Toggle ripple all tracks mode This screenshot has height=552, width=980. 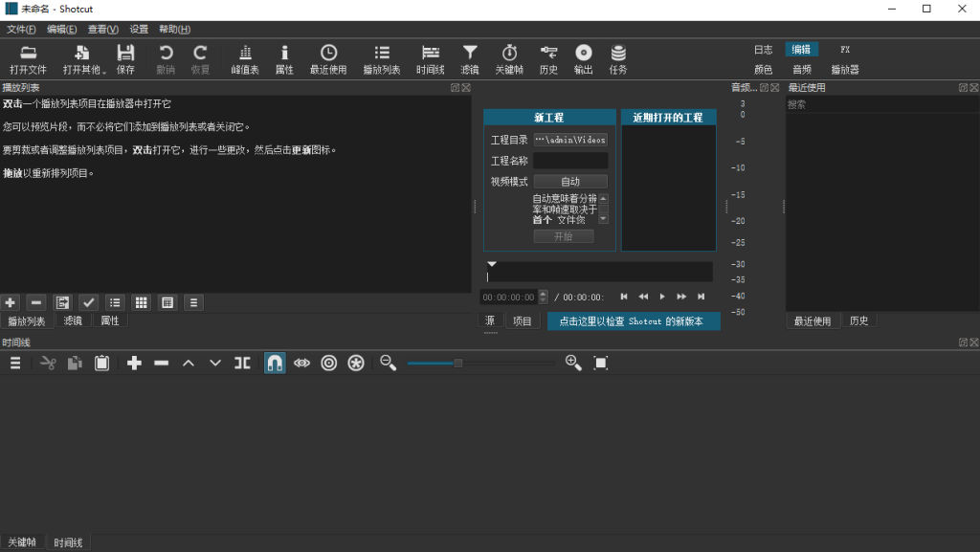click(x=356, y=363)
